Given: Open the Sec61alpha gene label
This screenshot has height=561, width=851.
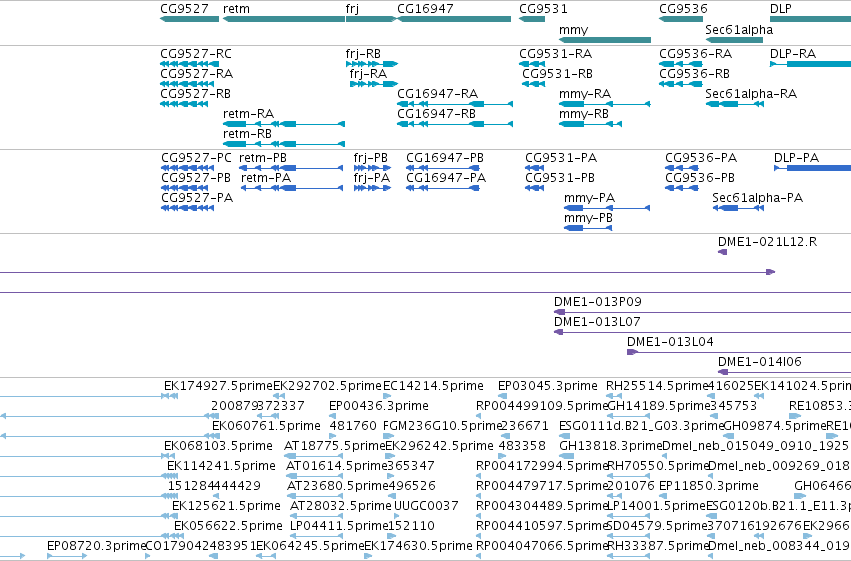Looking at the screenshot, I should point(739,30).
